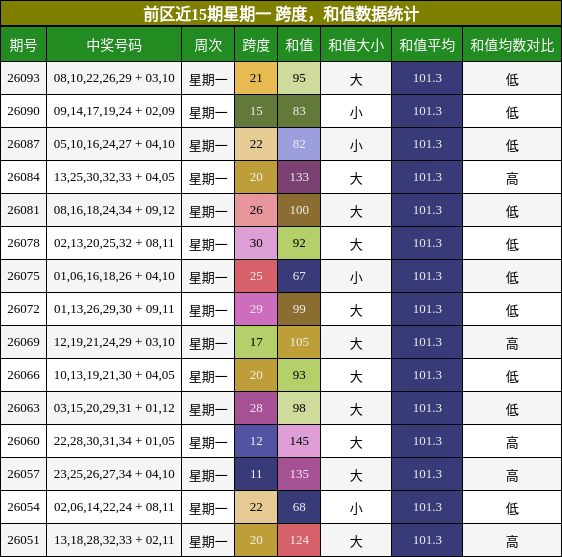This screenshot has height=557, width=562.
Task: Click span value 21 in row 26093
Action: 256,78
